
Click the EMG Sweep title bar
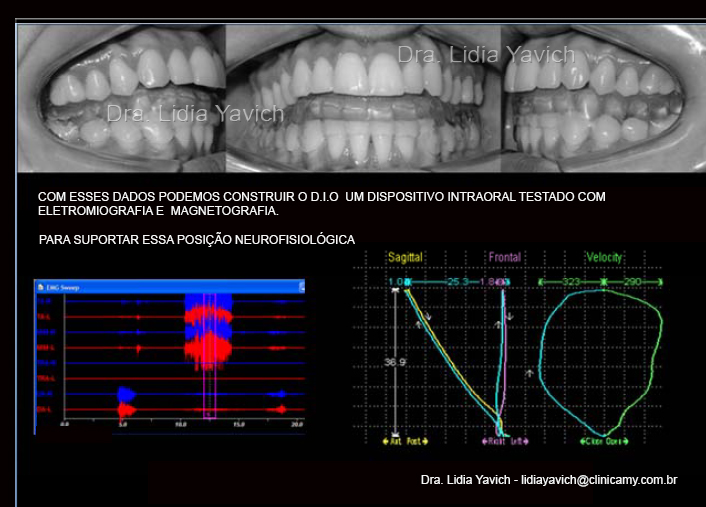click(x=170, y=286)
